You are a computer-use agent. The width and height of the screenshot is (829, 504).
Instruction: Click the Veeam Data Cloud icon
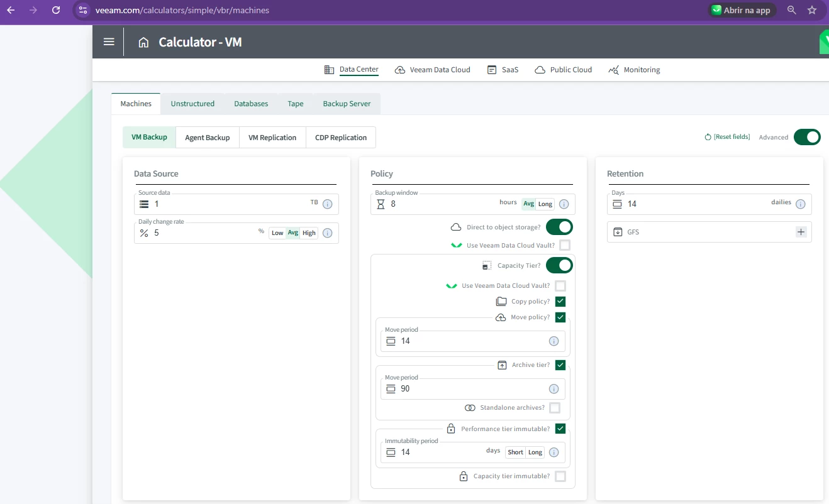pos(400,70)
